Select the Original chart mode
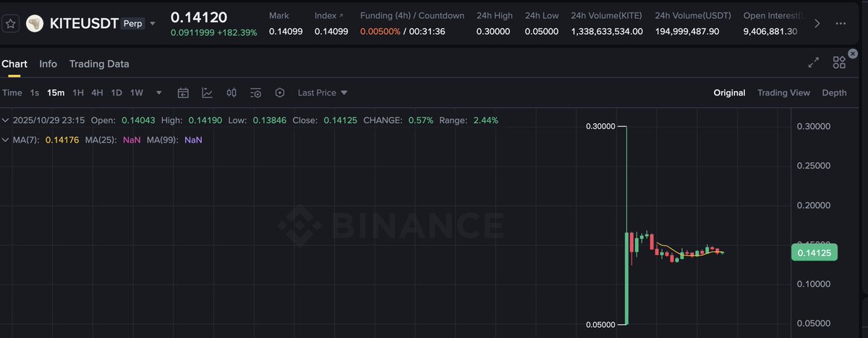868x338 pixels. click(x=729, y=93)
